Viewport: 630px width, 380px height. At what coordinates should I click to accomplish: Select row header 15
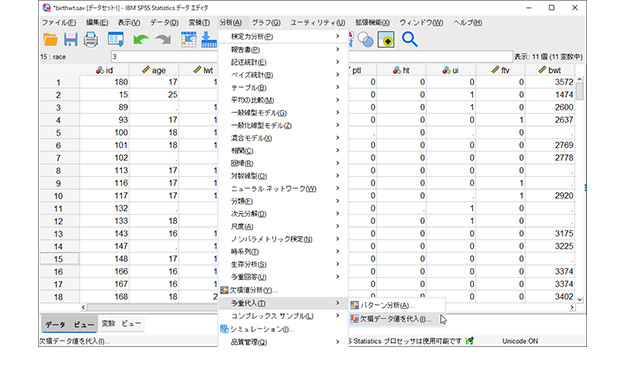click(x=59, y=259)
